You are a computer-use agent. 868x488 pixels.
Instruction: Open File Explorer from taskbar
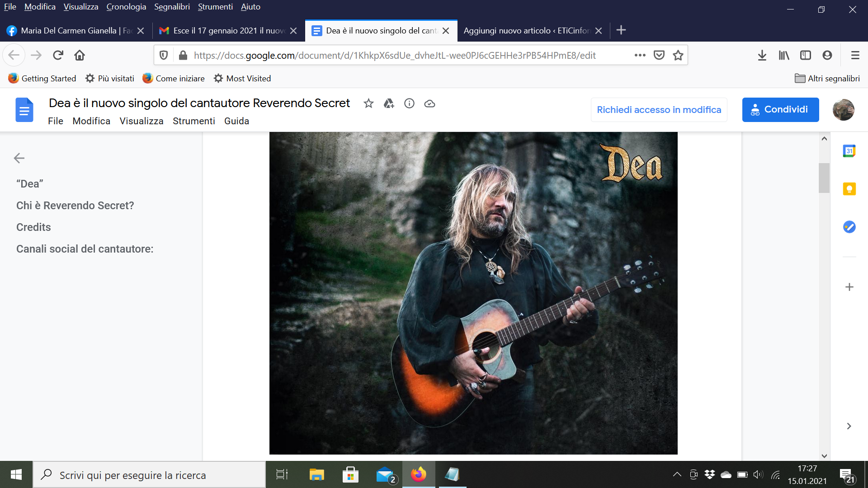[316, 474]
